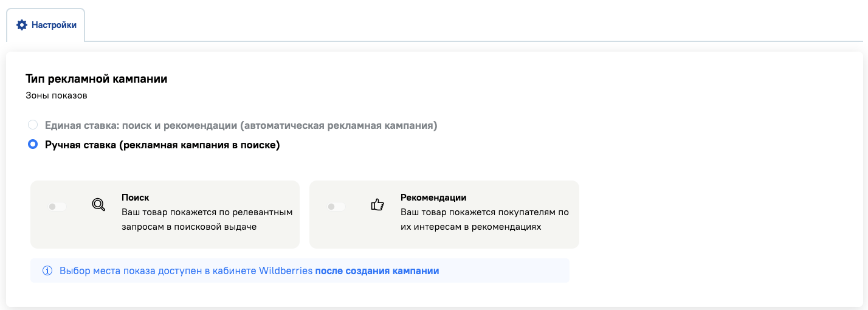Click text 'Ваш товар покажется покупателям по их интересам'
The width and height of the screenshot is (868, 310).
[485, 219]
